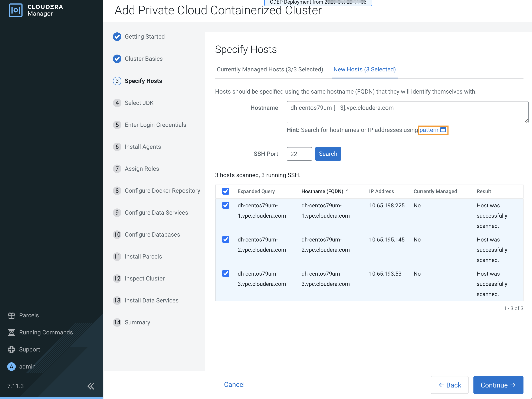Uncheck host dh-centos79um-1 checkbox
Image resolution: width=532 pixels, height=399 pixels.
pos(226,205)
